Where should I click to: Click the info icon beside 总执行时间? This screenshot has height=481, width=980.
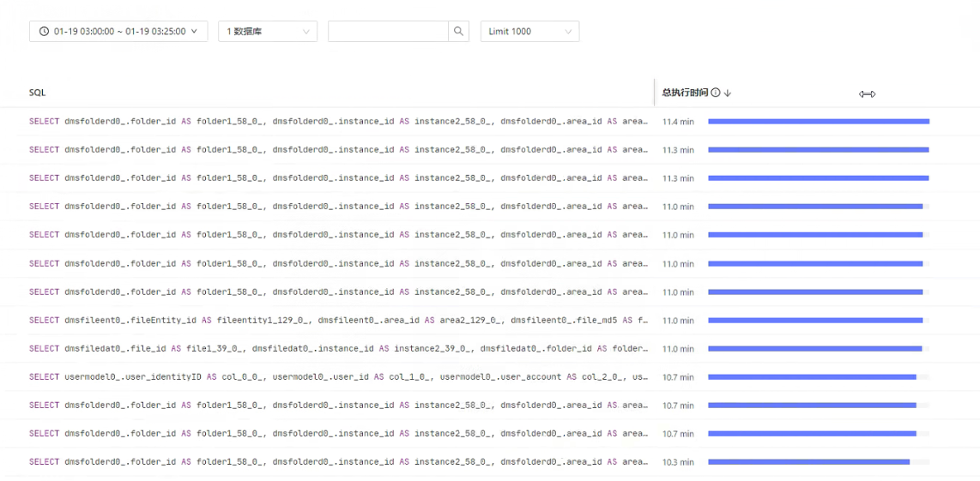(x=716, y=93)
